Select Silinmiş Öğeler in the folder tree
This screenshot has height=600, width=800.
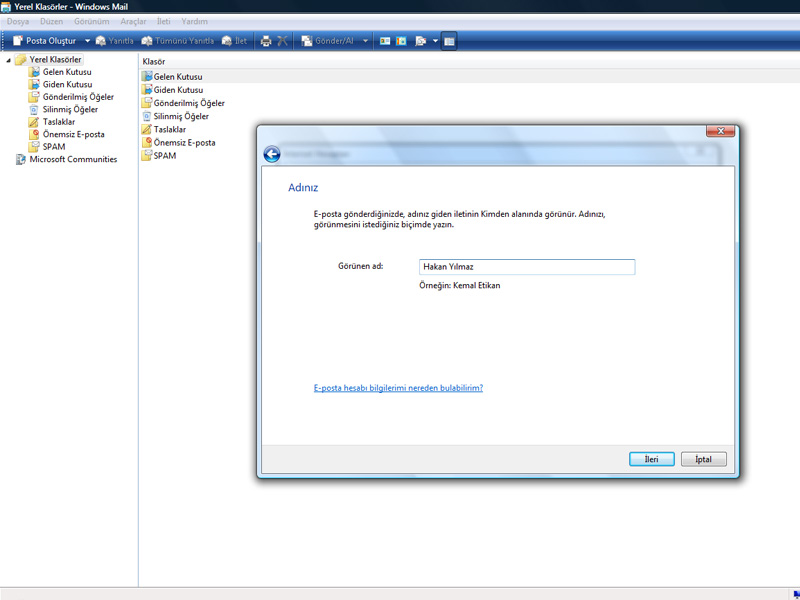(63, 109)
